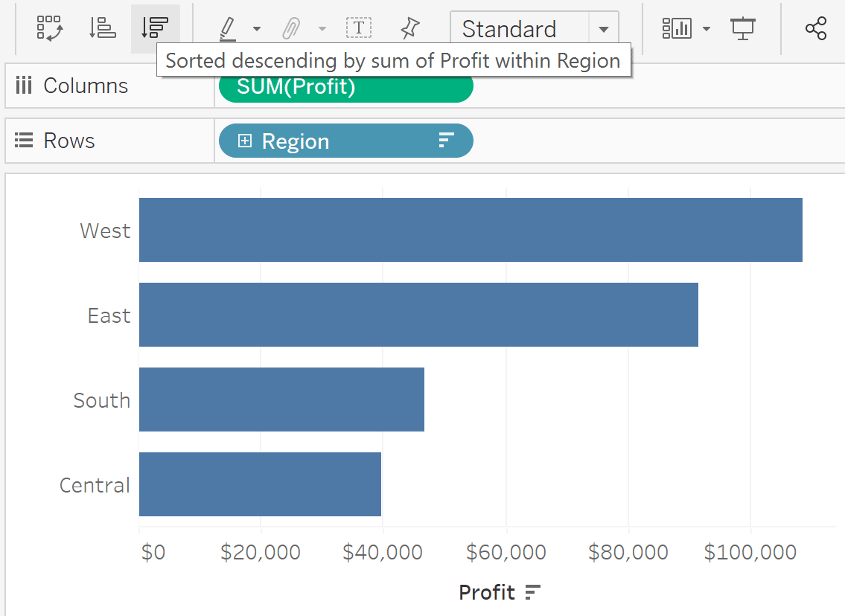845x616 pixels.
Task: Select the SUM(Profit) pill on Columns
Action: coord(346,87)
